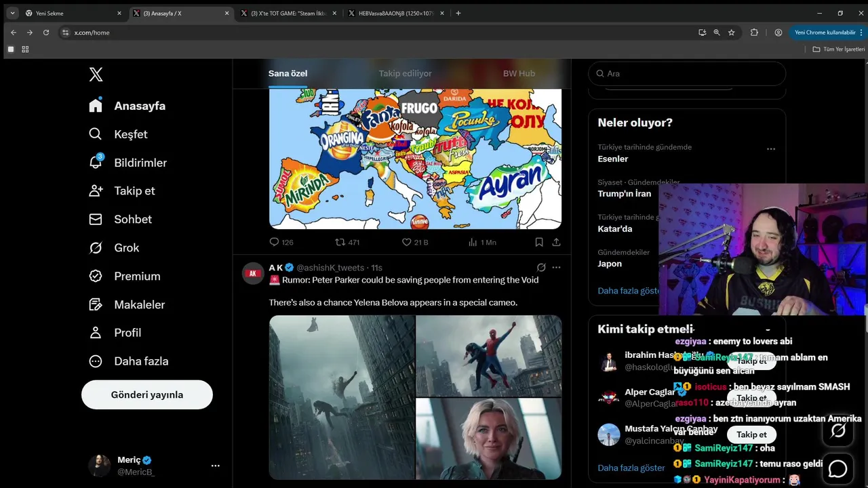The image size is (868, 488).
Task: Open floating Grok button
Action: point(837,430)
